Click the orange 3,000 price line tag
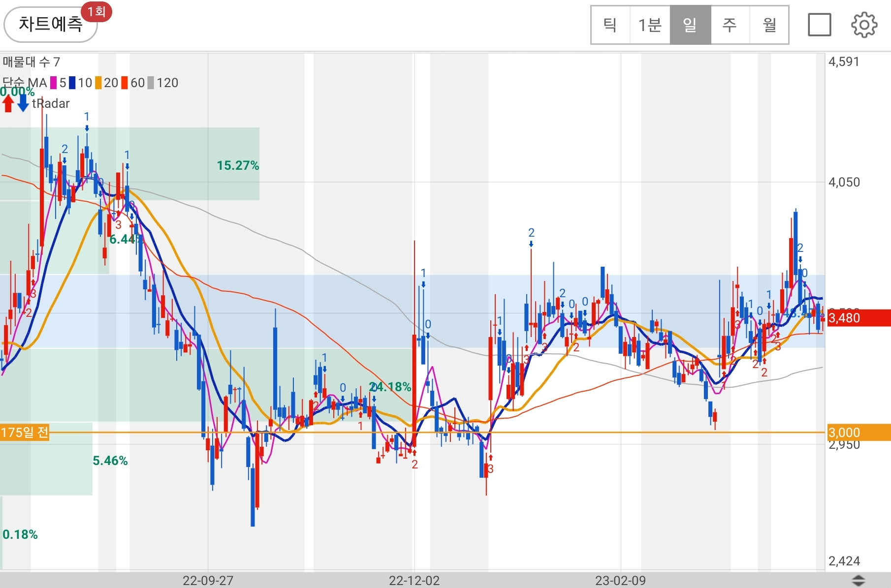This screenshot has height=588, width=891. click(859, 433)
